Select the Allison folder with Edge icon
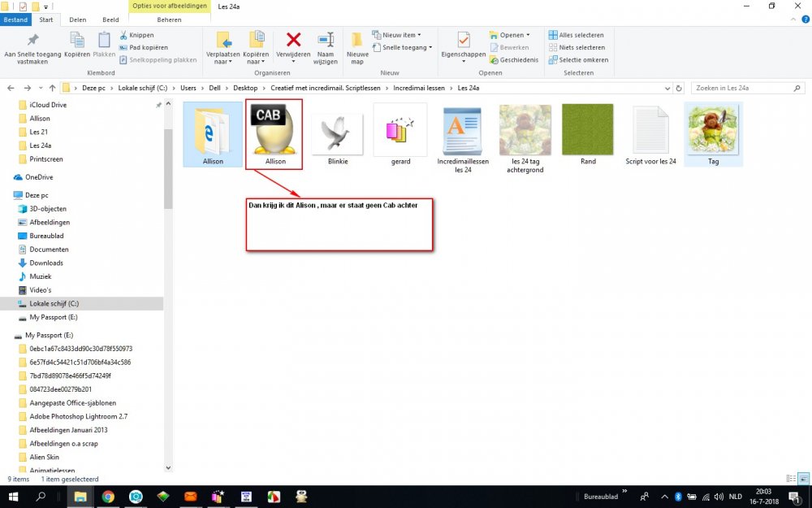Screen dimensions: 812x508 pos(213,134)
